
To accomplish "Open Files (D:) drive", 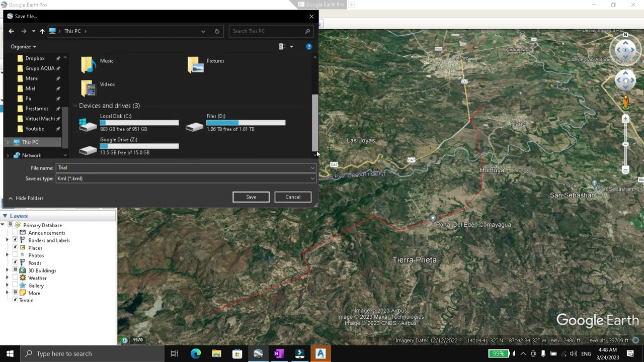I will (235, 122).
